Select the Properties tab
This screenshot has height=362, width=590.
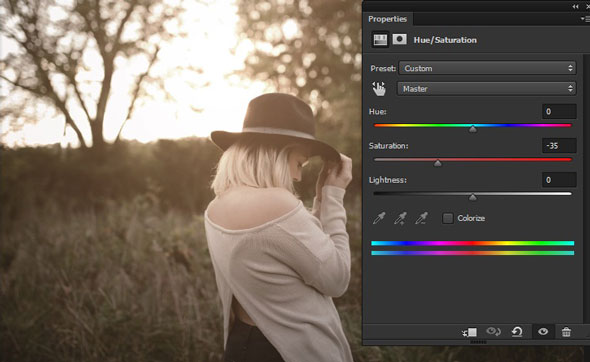(x=387, y=19)
